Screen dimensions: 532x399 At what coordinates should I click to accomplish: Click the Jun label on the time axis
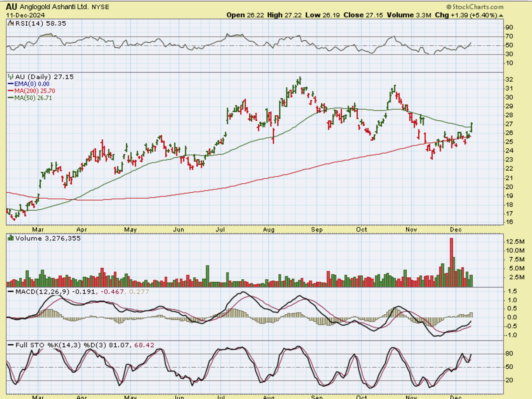click(x=179, y=230)
